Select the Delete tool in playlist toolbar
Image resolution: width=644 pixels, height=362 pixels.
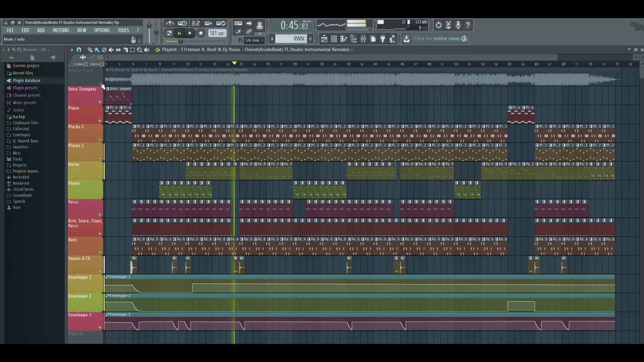click(104, 50)
